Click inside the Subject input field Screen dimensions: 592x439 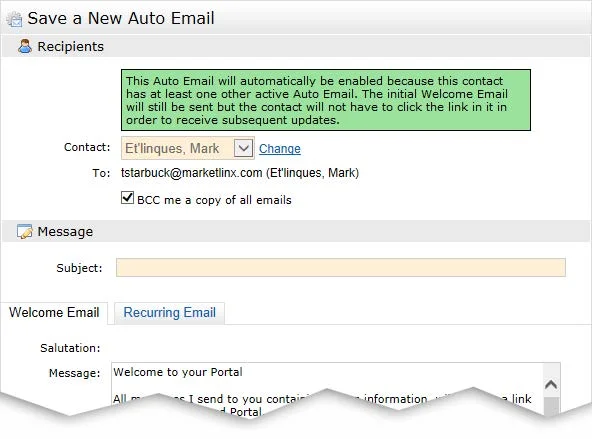click(341, 268)
